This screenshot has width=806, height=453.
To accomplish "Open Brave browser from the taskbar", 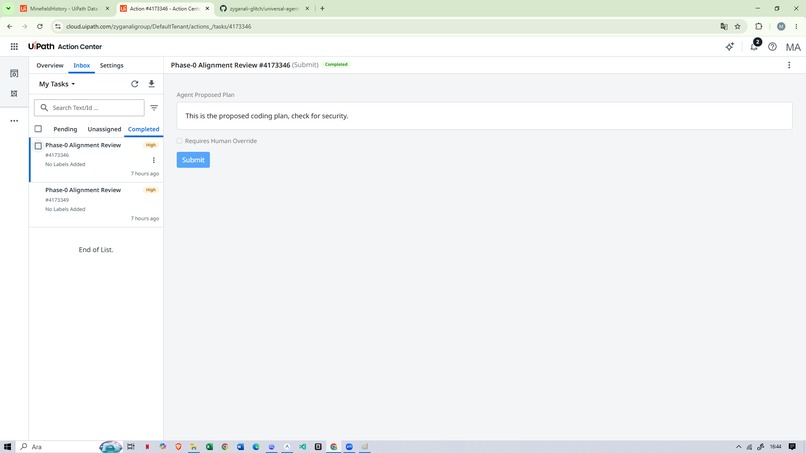I will point(178,447).
